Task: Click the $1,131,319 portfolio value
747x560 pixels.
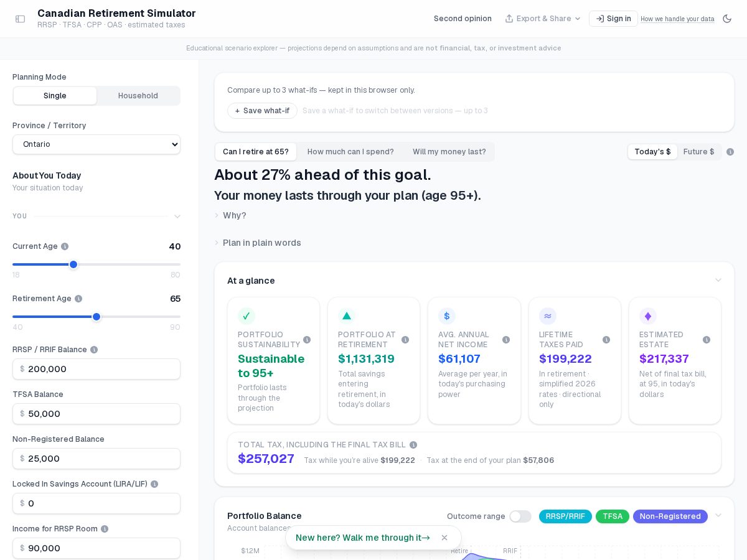Action: (366, 359)
